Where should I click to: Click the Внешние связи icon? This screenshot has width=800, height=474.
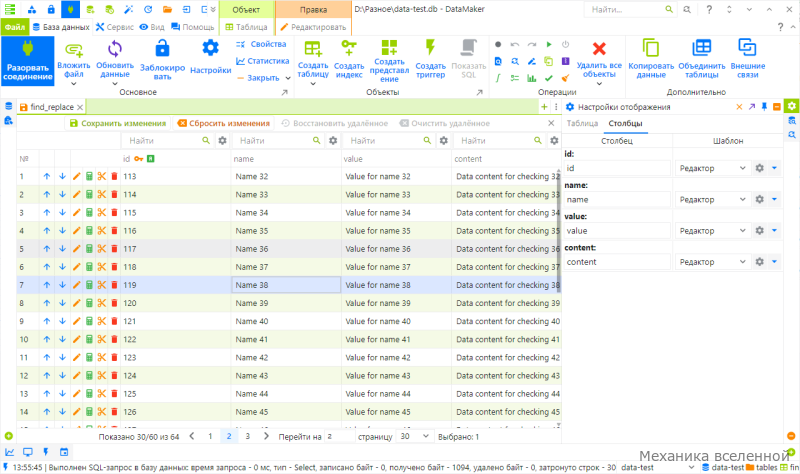[747, 47]
